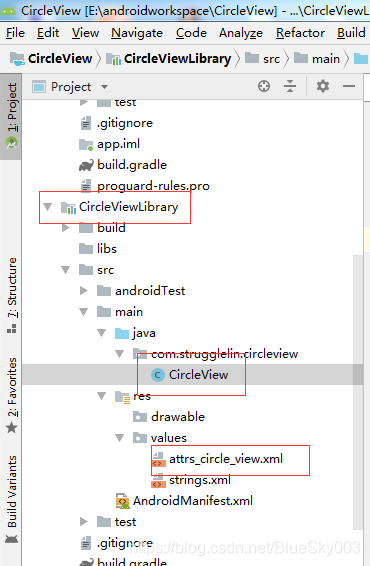Click the AndroidManifest.xml file icon
The image size is (370, 566).
(x=122, y=501)
